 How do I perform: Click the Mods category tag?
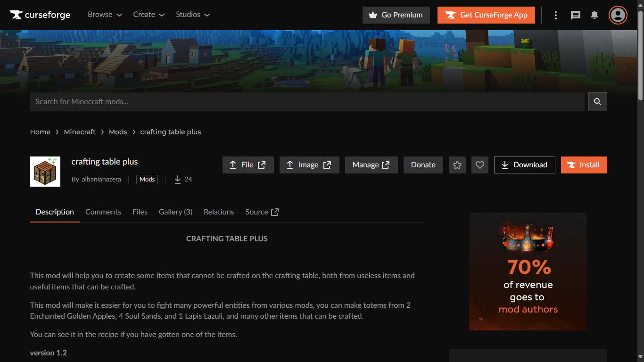coord(147,179)
